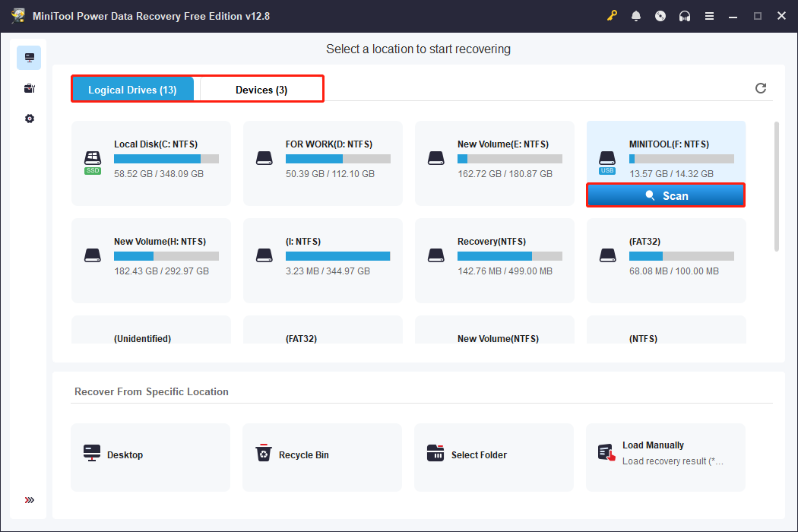Click Desktop under Recover From Specific Location
The width and height of the screenshot is (798, 532).
pos(150,455)
